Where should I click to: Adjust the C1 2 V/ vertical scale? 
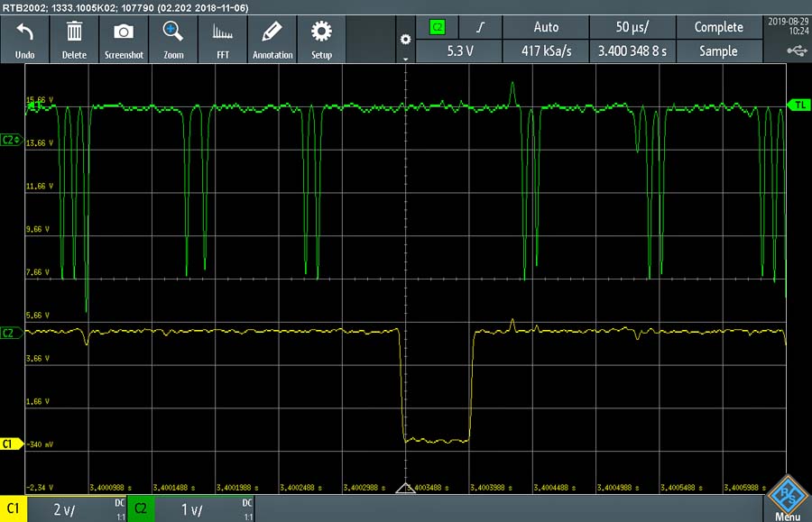[78, 509]
